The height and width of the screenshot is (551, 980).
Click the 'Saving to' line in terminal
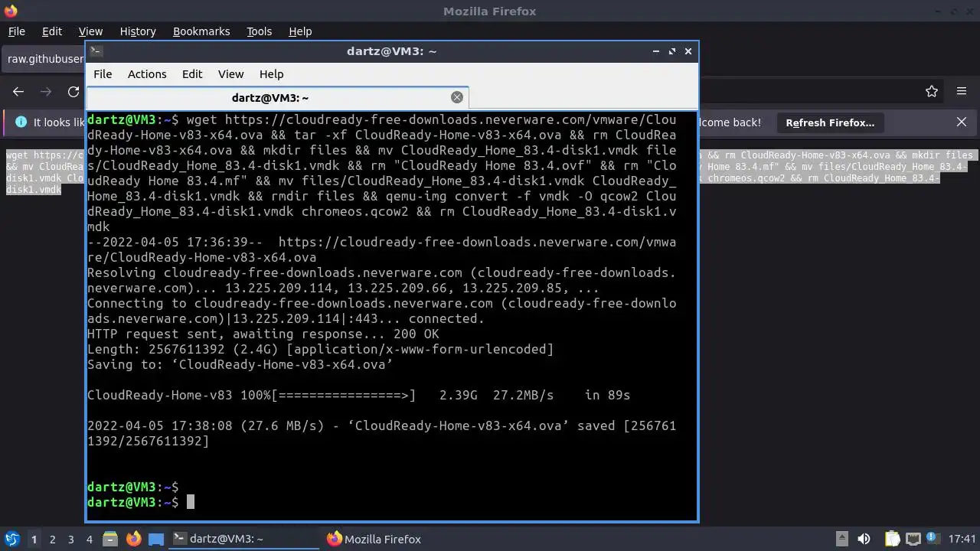coord(240,364)
